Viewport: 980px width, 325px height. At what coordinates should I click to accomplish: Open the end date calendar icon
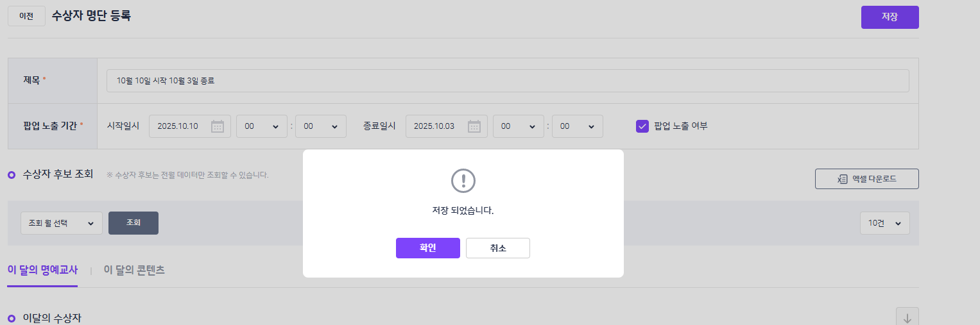pyautogui.click(x=474, y=126)
